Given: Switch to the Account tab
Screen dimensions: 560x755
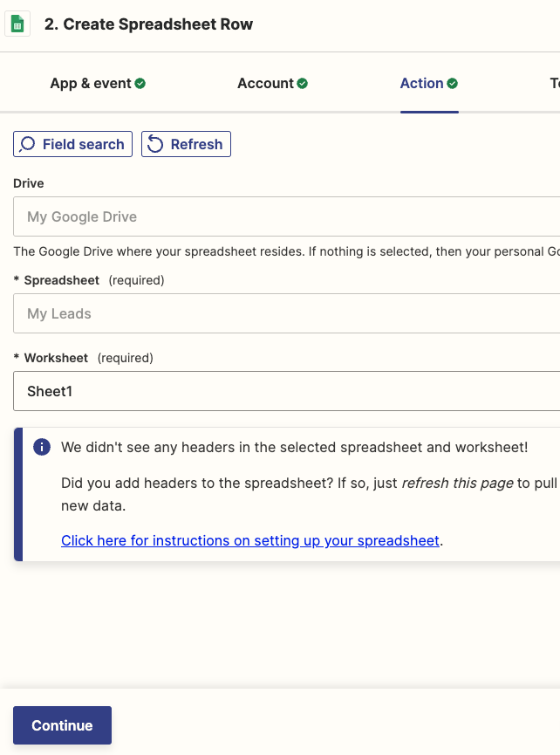Looking at the screenshot, I should point(272,83).
